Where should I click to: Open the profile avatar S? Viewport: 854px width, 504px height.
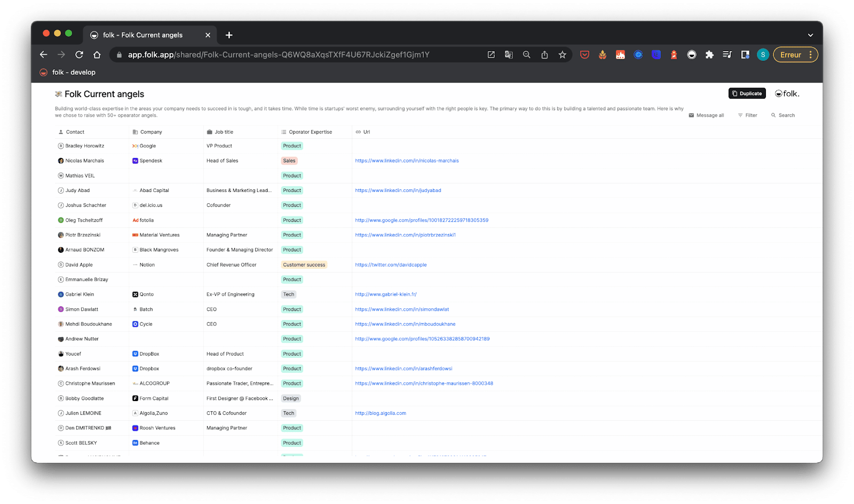763,54
